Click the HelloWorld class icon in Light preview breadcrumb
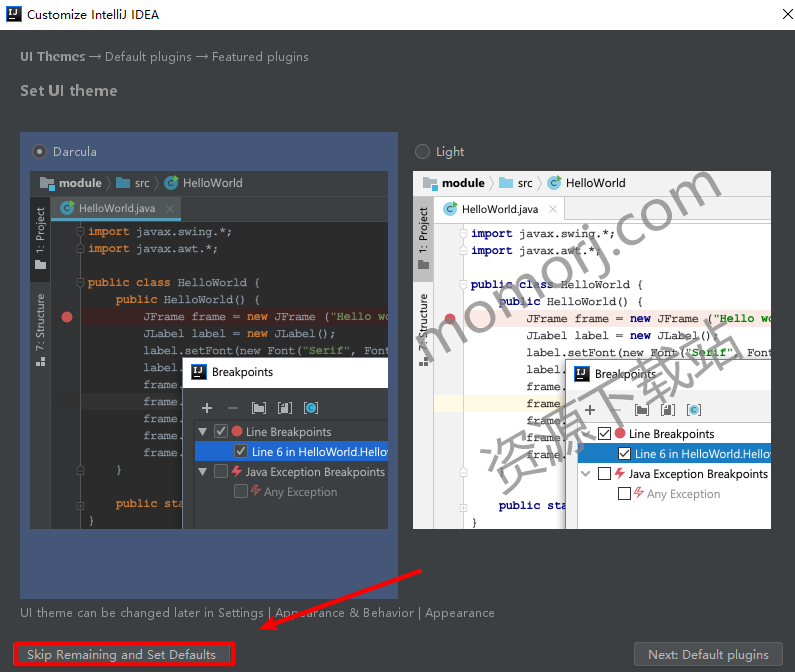 coord(555,183)
